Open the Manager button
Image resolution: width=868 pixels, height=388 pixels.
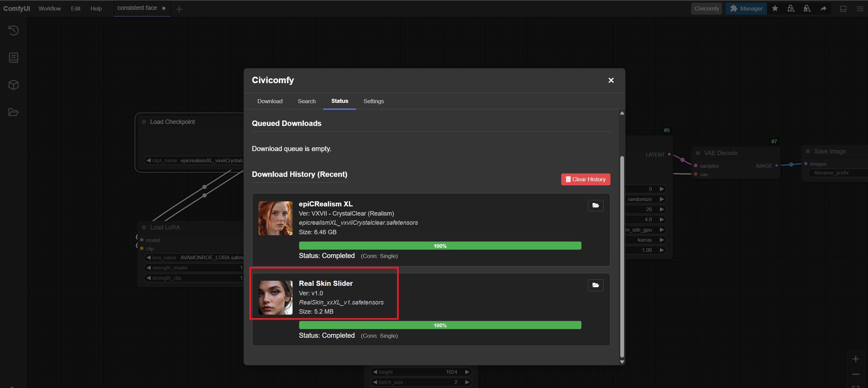[x=746, y=8]
